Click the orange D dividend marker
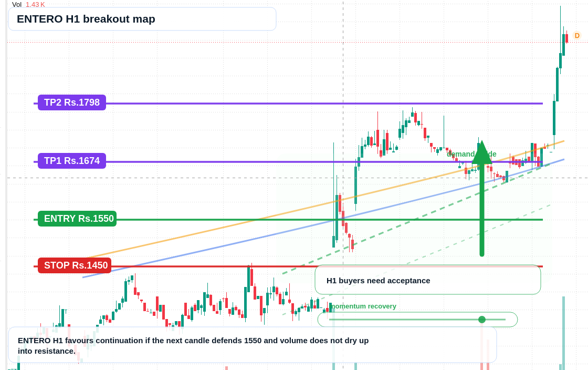The image size is (588, 370). [577, 36]
